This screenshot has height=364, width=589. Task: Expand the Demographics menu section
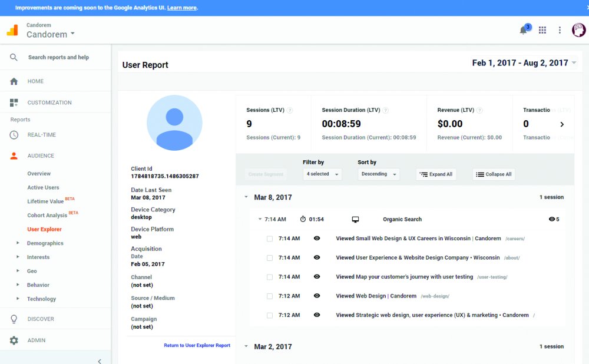tap(18, 243)
